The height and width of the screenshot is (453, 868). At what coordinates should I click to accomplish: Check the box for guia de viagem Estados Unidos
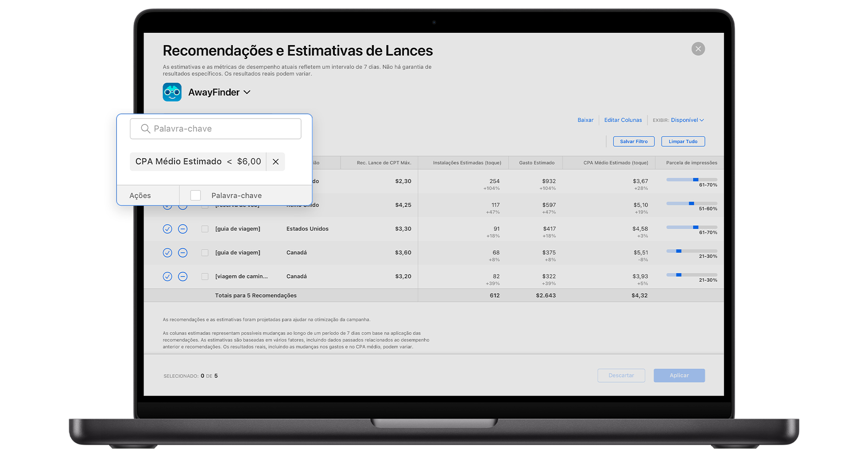(205, 229)
